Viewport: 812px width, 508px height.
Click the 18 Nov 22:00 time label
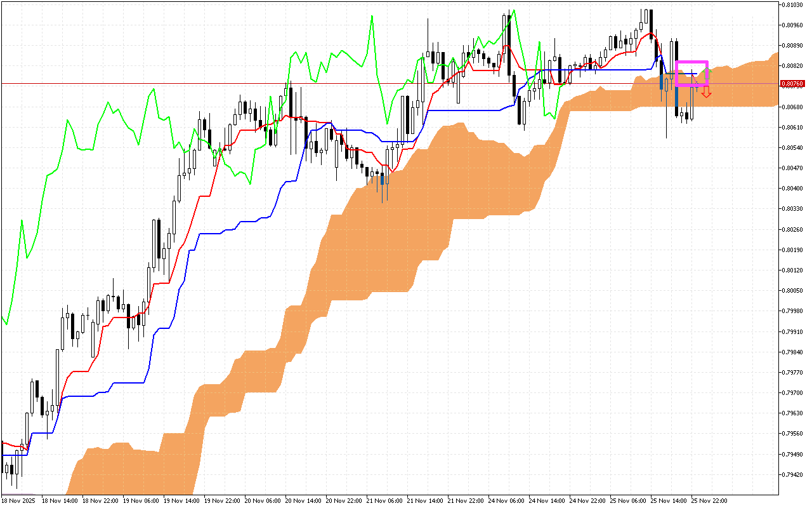100,501
